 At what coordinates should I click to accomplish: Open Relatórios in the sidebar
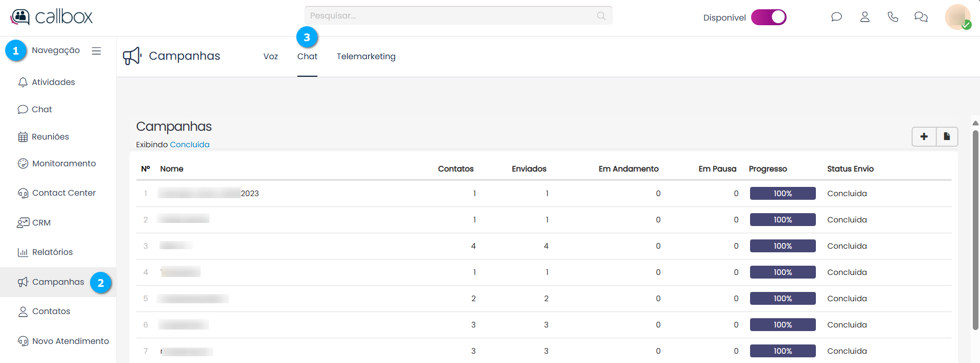[x=52, y=252]
